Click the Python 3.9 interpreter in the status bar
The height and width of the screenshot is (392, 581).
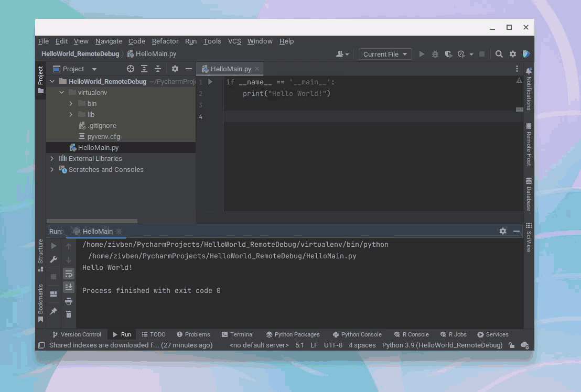(442, 345)
